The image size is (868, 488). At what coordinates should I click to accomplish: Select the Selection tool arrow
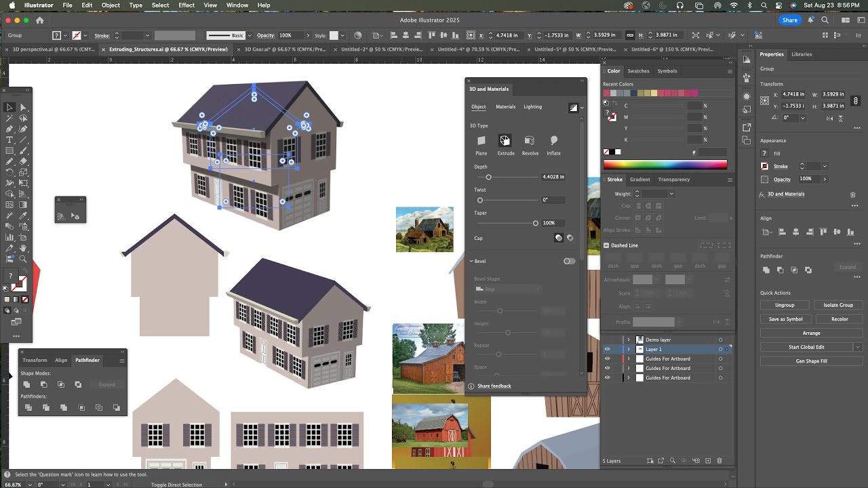coord(9,107)
